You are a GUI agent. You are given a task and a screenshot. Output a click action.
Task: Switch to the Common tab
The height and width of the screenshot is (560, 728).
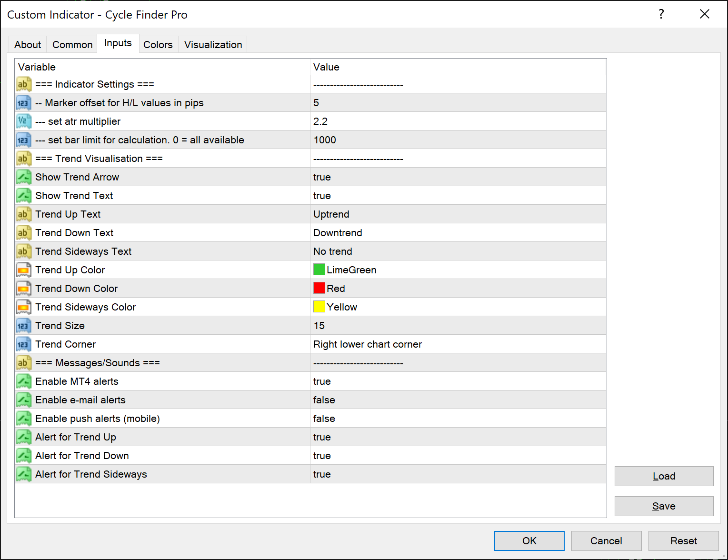click(x=72, y=45)
